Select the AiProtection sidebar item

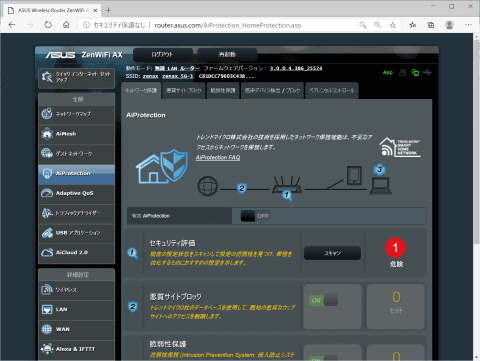(76, 174)
